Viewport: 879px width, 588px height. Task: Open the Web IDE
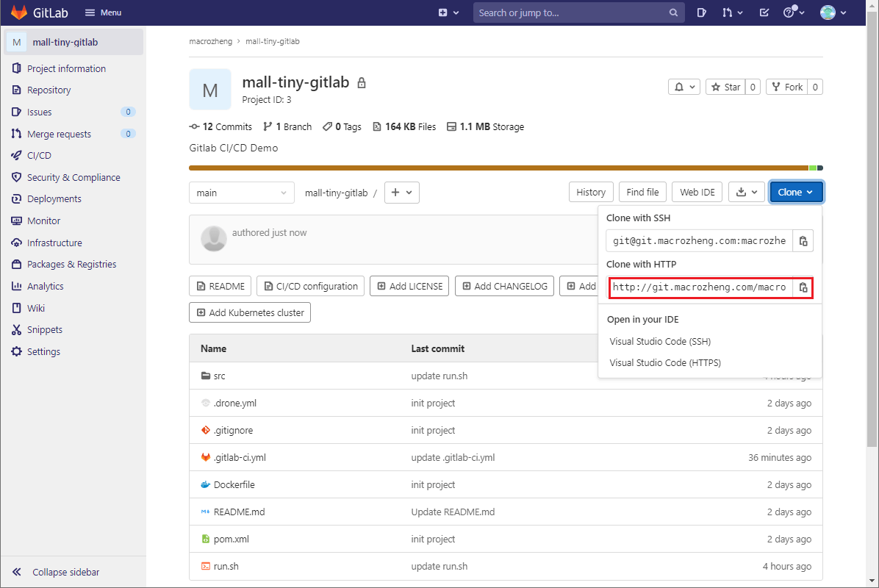(697, 193)
